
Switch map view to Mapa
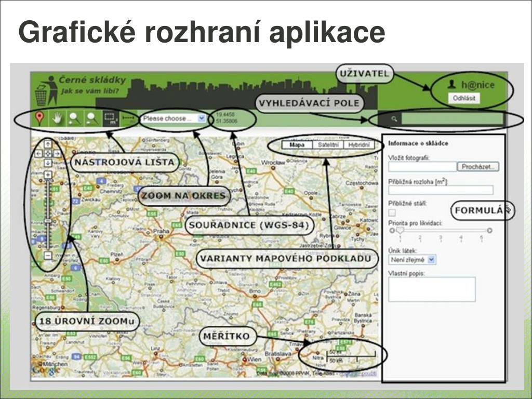point(297,145)
